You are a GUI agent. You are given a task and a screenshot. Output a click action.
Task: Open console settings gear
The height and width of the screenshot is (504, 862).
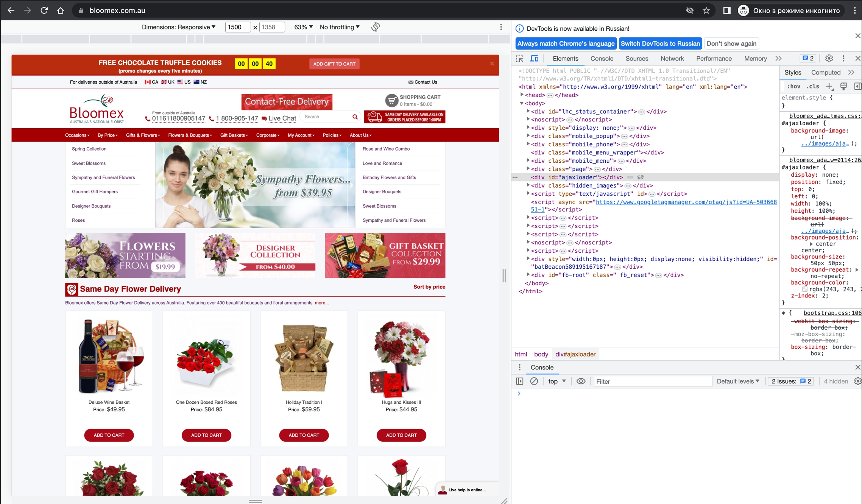click(x=857, y=381)
